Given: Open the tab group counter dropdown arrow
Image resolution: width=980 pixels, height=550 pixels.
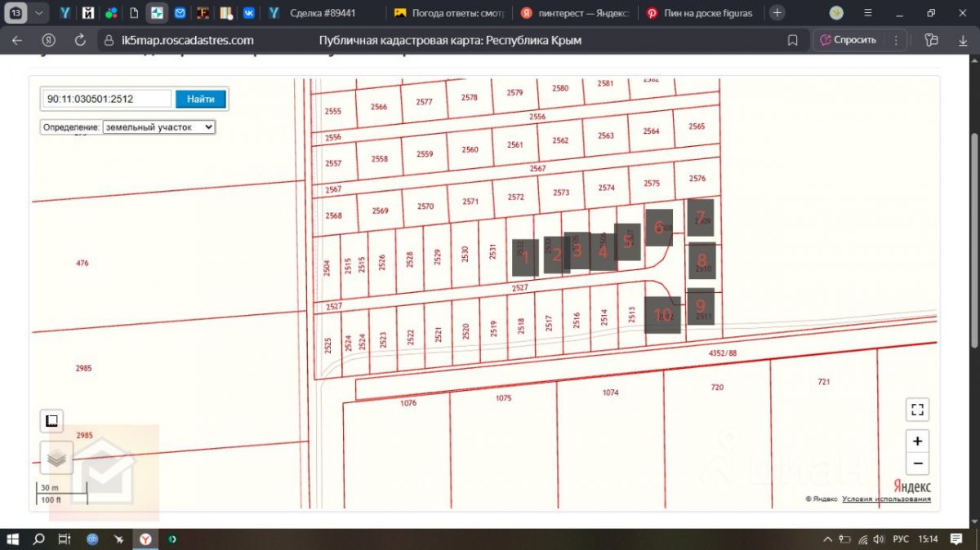Looking at the screenshot, I should 38,13.
